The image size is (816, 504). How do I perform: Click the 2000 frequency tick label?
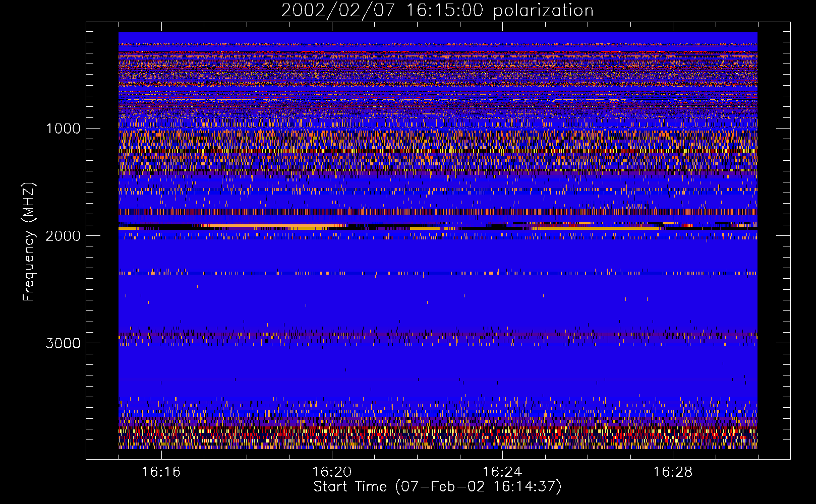click(63, 236)
